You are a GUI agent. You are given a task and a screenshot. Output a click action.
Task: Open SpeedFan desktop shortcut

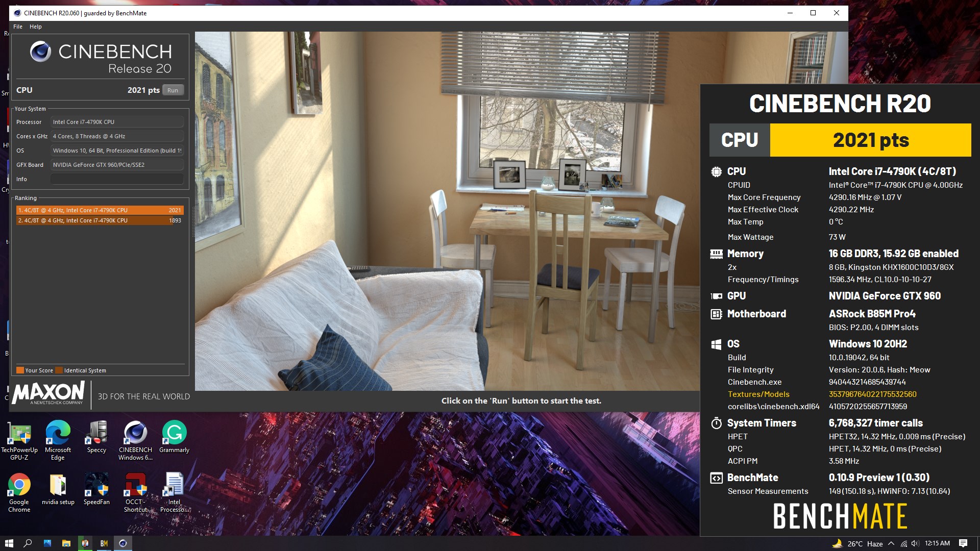[96, 489]
